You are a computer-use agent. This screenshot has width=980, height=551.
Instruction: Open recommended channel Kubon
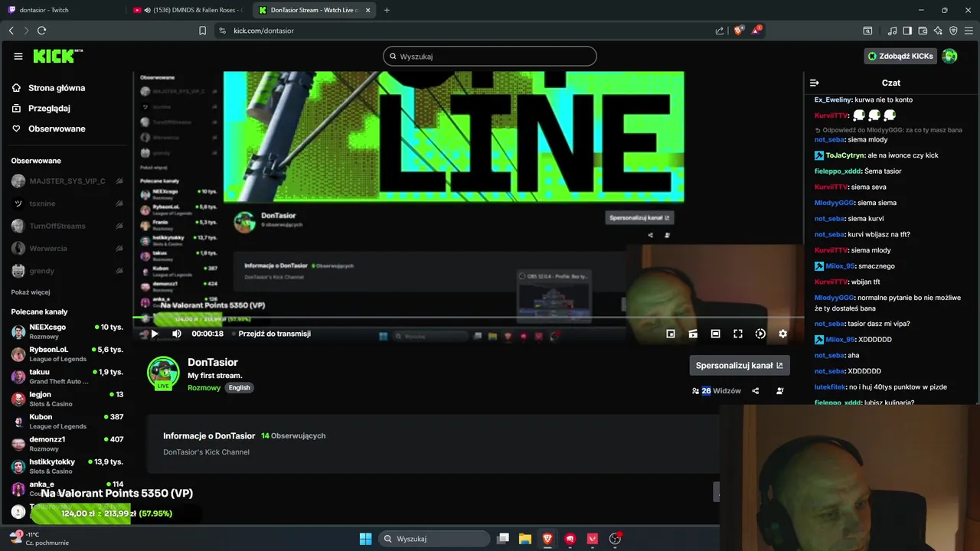[x=67, y=421]
